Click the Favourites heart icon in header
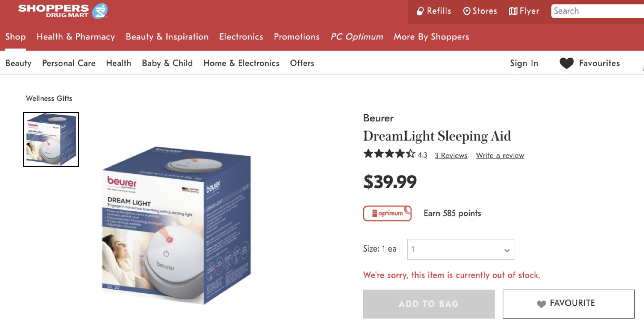Viewport: 644px width, 326px height. tap(566, 64)
